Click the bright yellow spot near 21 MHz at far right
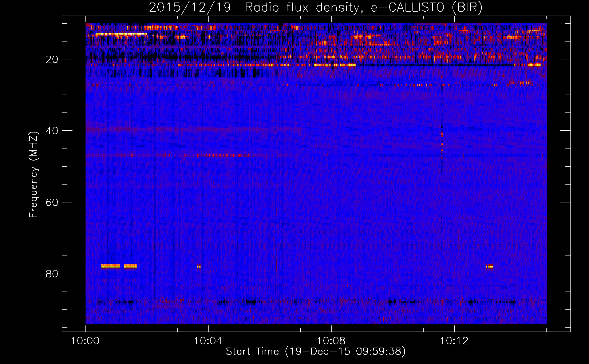 (534, 65)
